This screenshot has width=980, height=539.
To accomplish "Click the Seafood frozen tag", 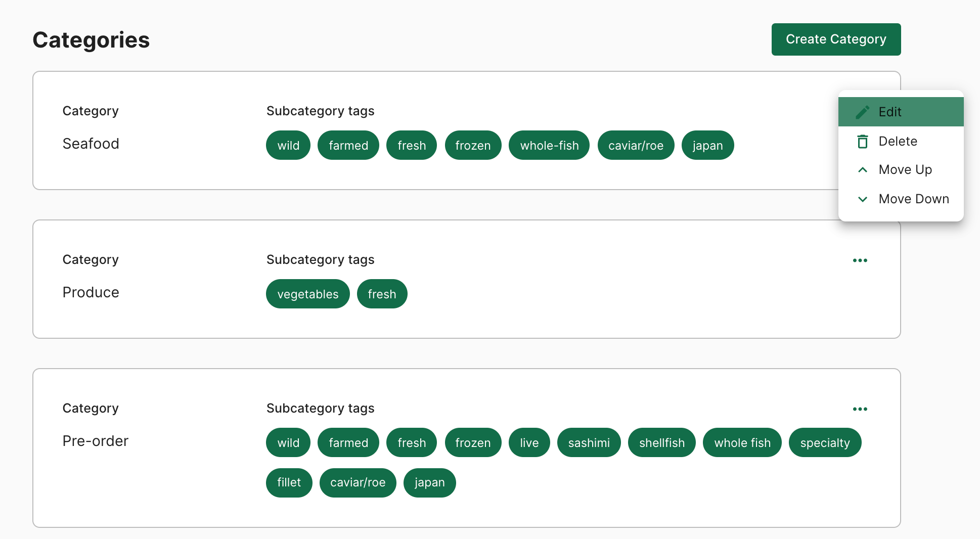I will tap(473, 145).
